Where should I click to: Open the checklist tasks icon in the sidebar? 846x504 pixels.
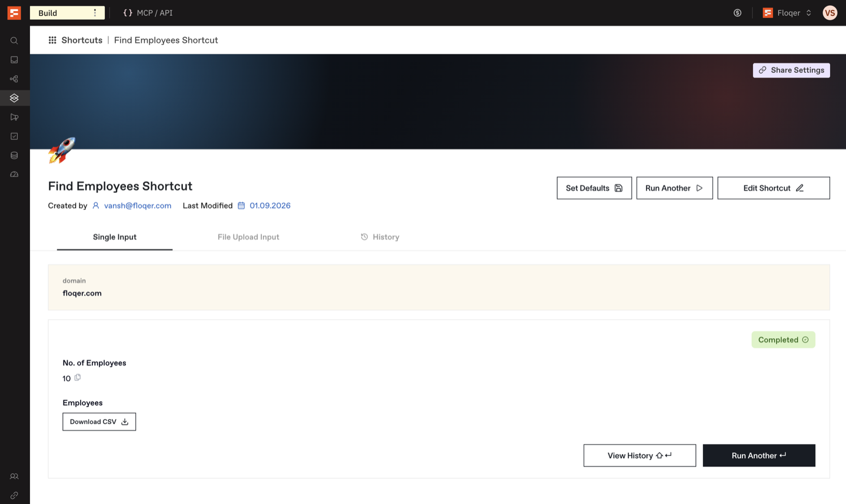click(14, 136)
